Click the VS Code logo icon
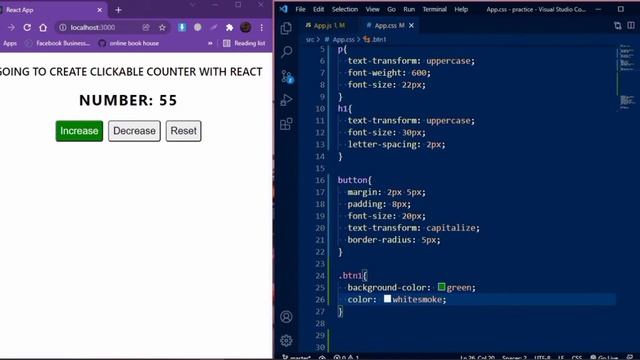This screenshot has width=640, height=360. pos(284,9)
